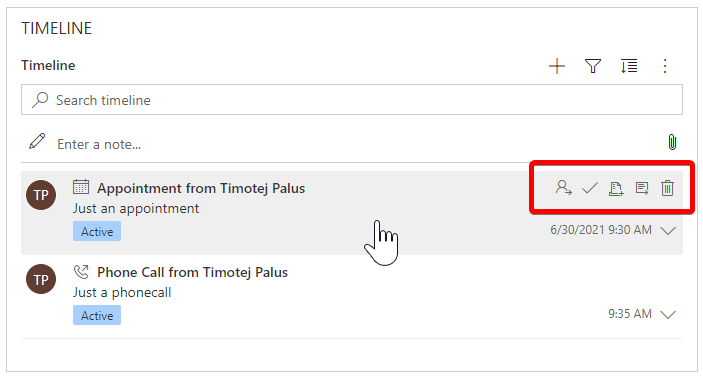Delete the appointment with trash icon
Viewport: 703px width, 376px height.
pos(668,188)
